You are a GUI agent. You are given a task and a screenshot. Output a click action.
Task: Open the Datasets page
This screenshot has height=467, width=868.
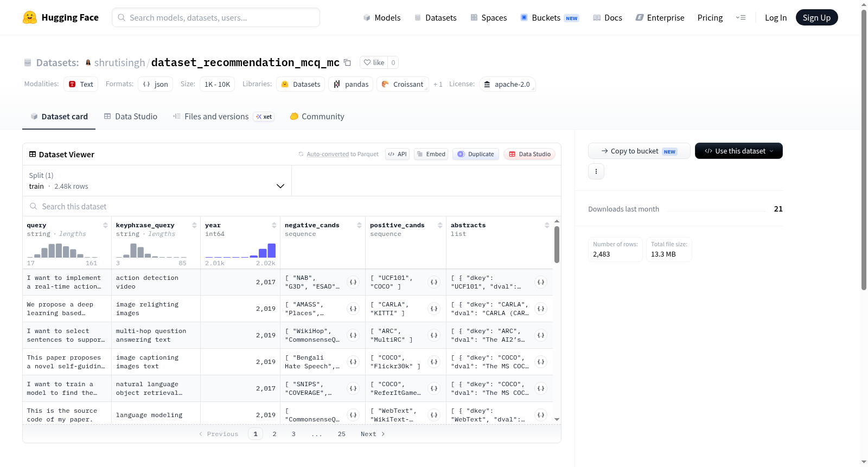pos(435,17)
